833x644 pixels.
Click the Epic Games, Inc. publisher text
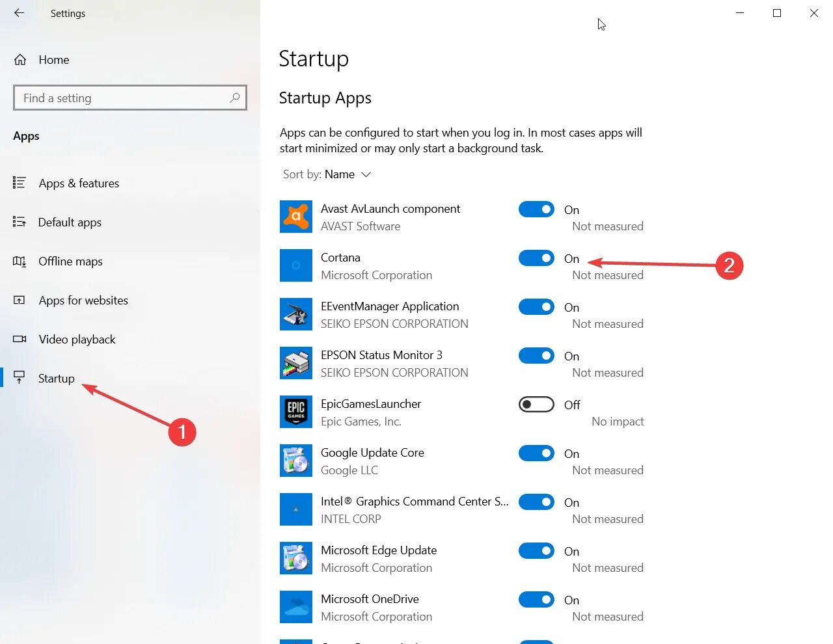pos(361,422)
